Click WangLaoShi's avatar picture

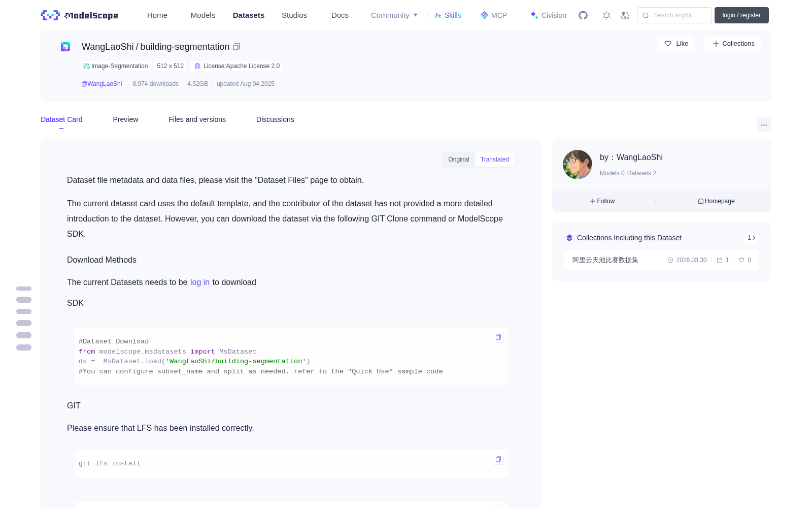point(578,165)
